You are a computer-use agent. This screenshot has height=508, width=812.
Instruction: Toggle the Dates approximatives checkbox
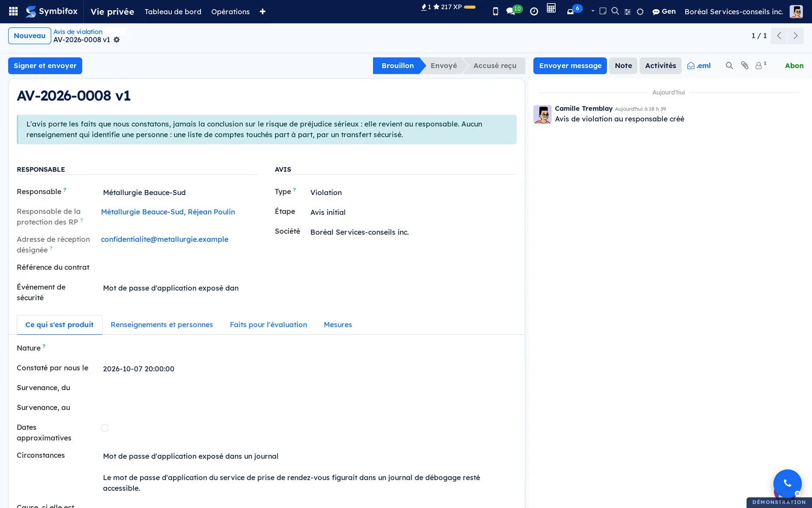105,428
